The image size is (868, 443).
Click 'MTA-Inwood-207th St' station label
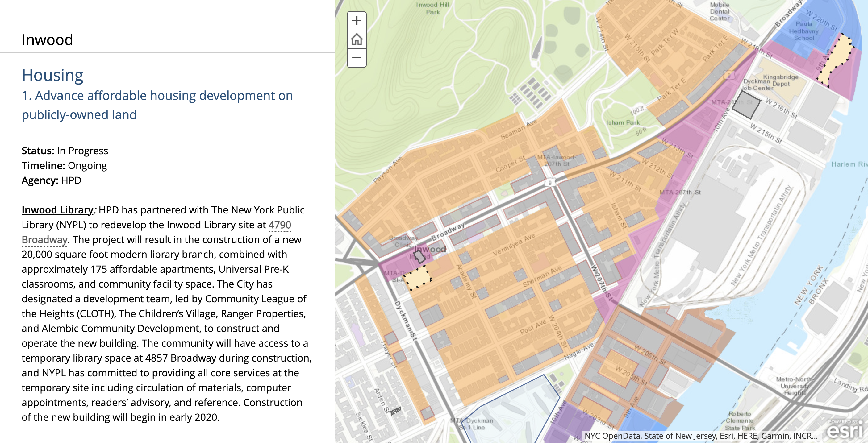[556, 160]
